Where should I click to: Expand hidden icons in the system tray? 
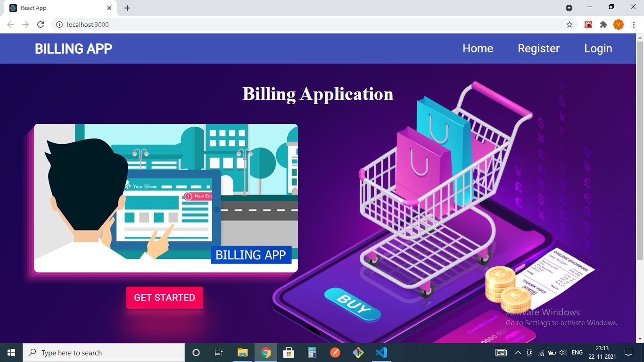point(518,352)
